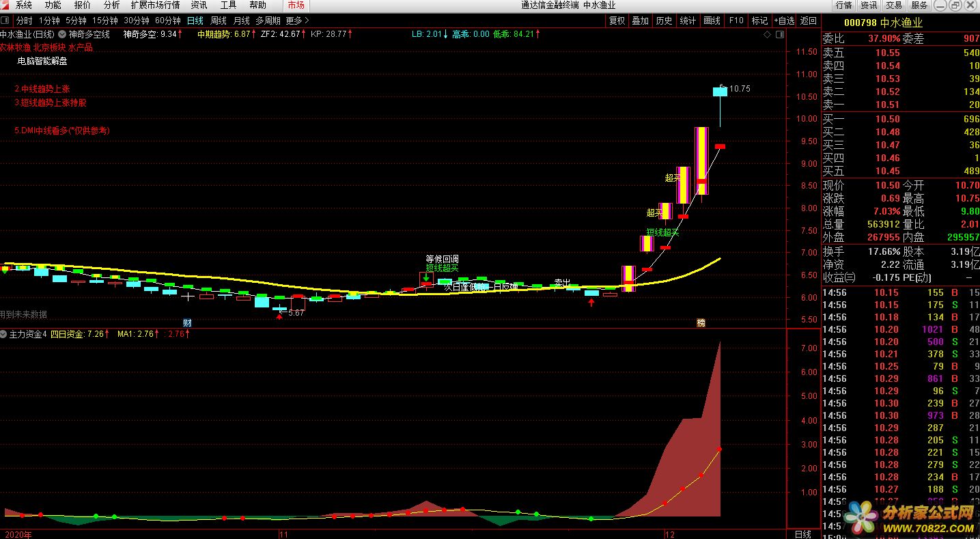980x539 pixels.
Task: Click the 买五 price 10.45
Action: tap(887, 171)
